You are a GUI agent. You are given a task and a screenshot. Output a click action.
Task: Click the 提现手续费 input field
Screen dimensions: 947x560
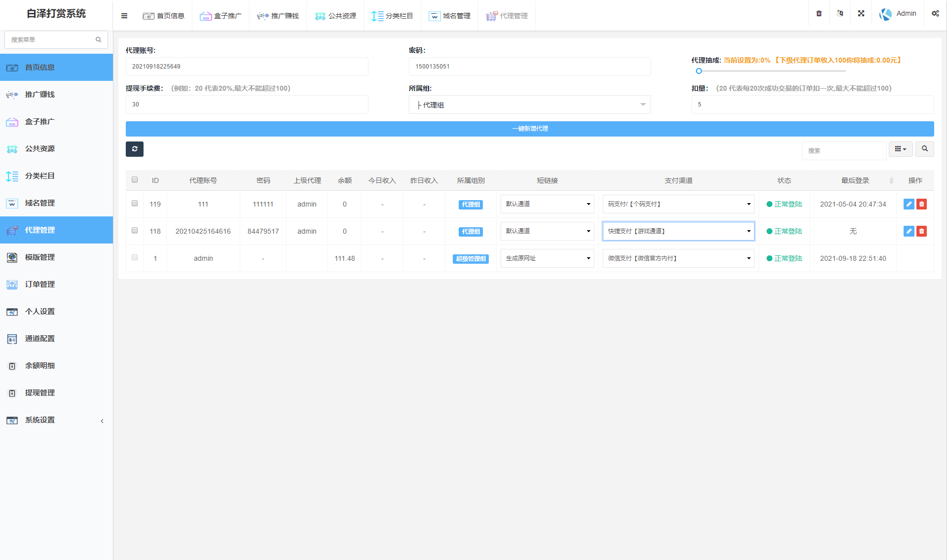coord(247,105)
